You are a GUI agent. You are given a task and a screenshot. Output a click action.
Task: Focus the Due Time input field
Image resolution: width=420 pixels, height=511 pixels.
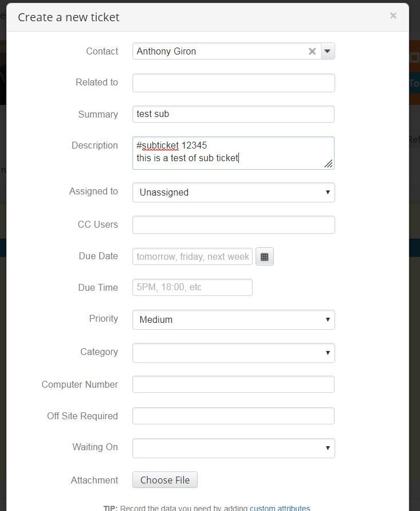coord(192,287)
